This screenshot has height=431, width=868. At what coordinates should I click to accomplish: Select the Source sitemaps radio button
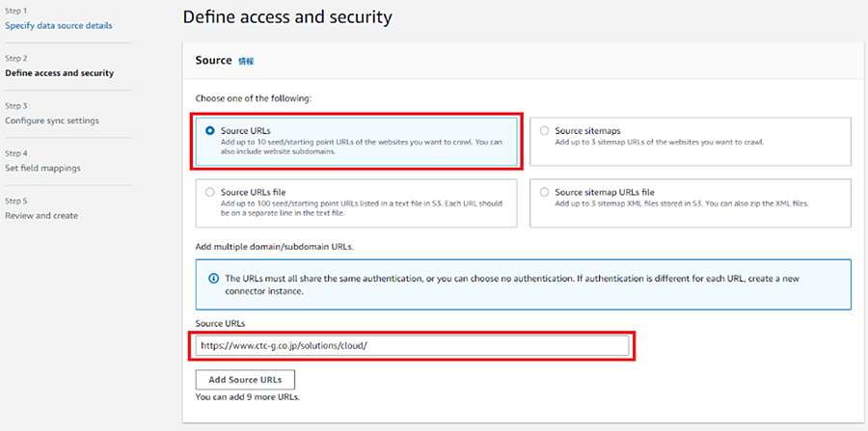[545, 131]
